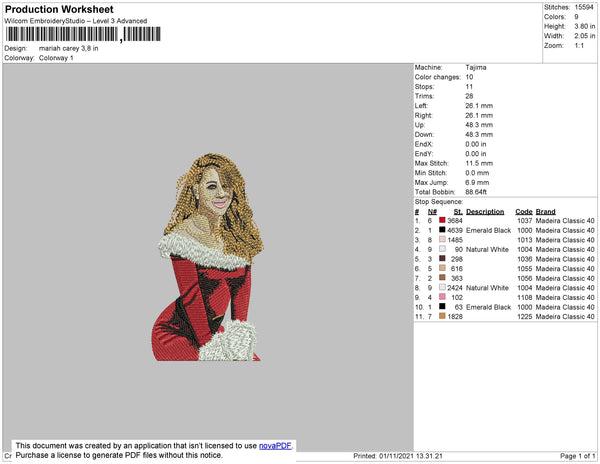Click 'Wilcom EmbroideryStudio – Level 3 Advanced' text

pyautogui.click(x=76, y=21)
